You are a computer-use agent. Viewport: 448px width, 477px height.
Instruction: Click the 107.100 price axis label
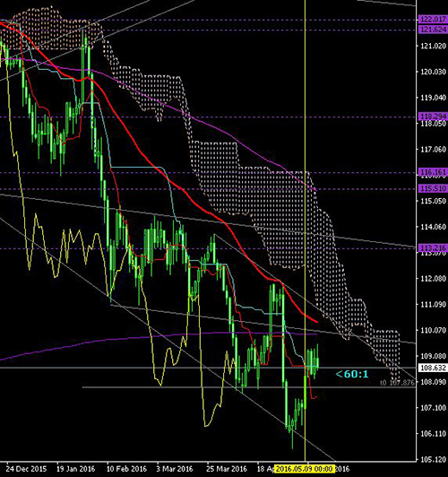[433, 408]
